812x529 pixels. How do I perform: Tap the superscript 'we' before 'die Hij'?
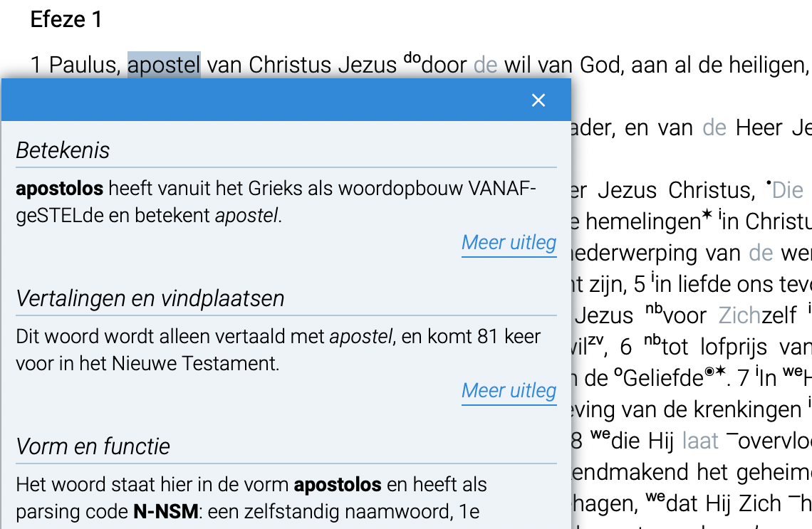(x=600, y=434)
